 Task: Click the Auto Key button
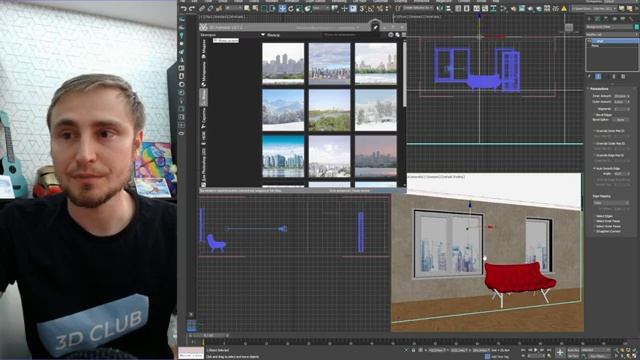click(x=573, y=350)
